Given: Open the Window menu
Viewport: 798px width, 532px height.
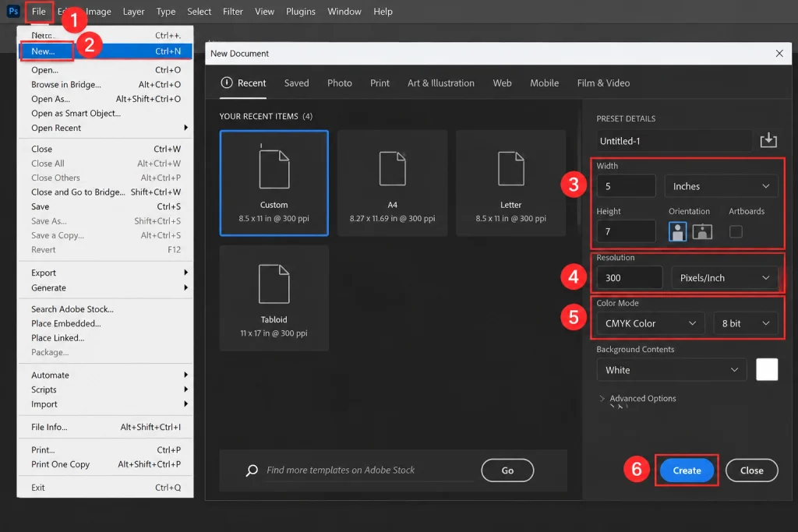Looking at the screenshot, I should pos(344,11).
